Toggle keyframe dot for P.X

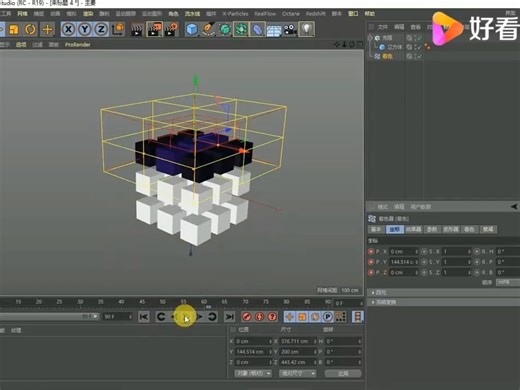(x=371, y=252)
